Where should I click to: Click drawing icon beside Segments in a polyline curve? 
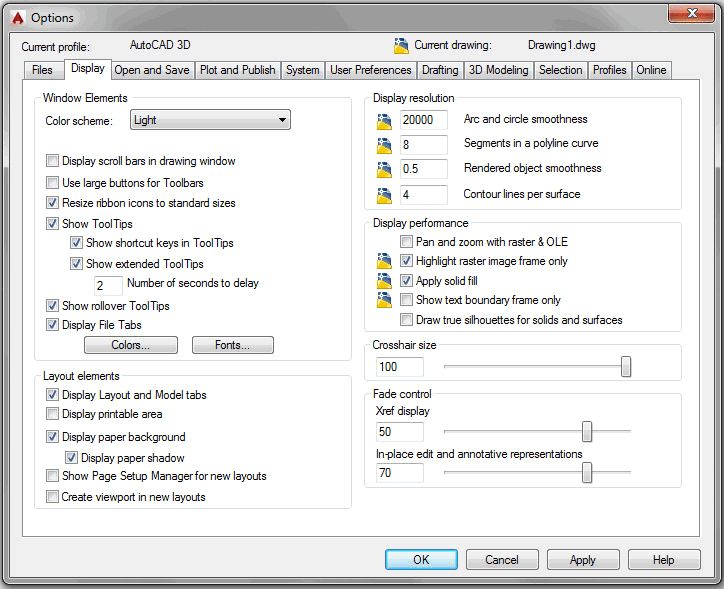385,146
